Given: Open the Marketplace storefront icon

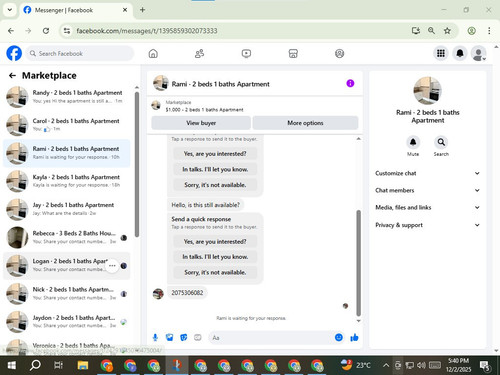Looking at the screenshot, I should 293,53.
